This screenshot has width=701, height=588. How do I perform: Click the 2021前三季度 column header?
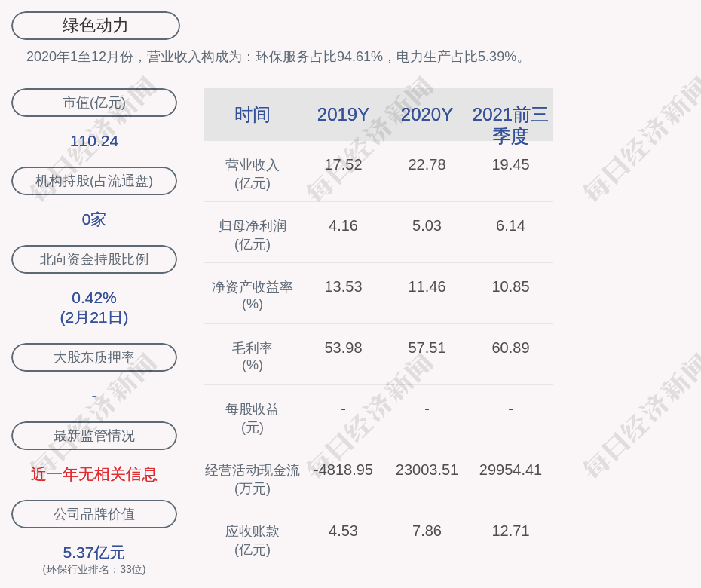[510, 125]
